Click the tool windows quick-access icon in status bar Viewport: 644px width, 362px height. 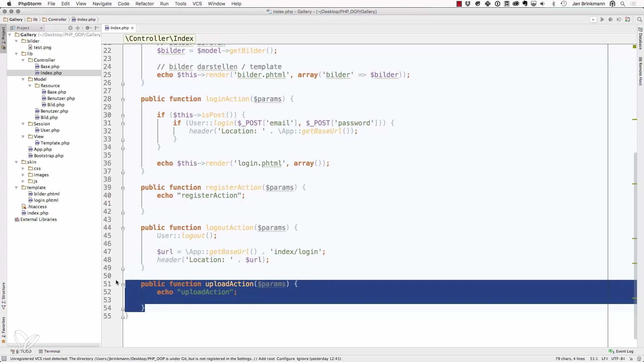click(4, 359)
